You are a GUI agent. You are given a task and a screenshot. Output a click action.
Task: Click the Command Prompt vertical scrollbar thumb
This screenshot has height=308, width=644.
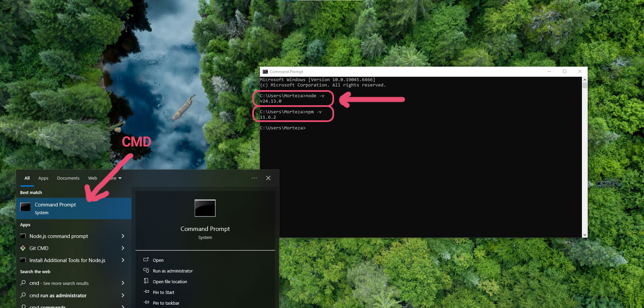click(x=585, y=85)
